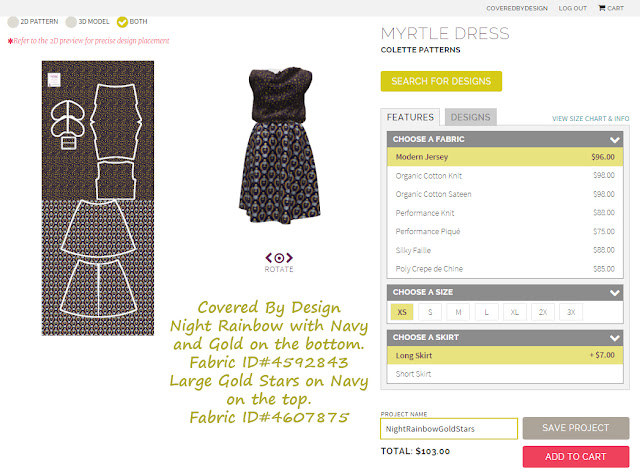Choose size XS
640x469 pixels.
coord(402,312)
